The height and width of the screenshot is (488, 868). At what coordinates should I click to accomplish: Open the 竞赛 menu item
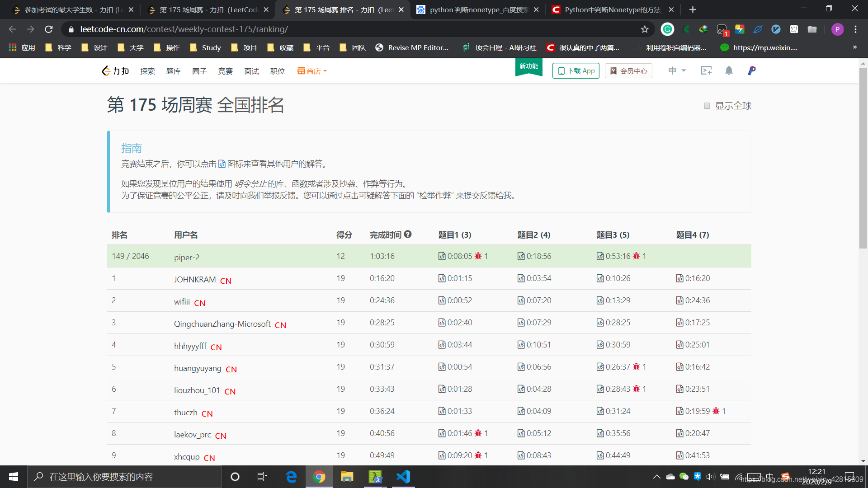pos(225,71)
